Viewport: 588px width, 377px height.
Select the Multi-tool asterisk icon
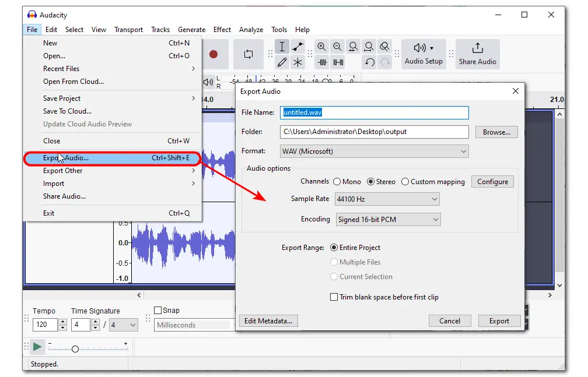click(x=298, y=62)
